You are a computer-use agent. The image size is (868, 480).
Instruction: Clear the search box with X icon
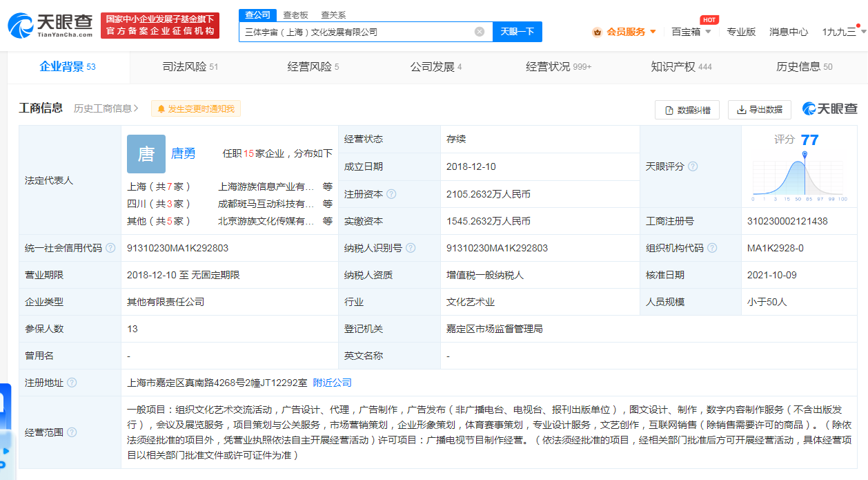click(x=480, y=32)
